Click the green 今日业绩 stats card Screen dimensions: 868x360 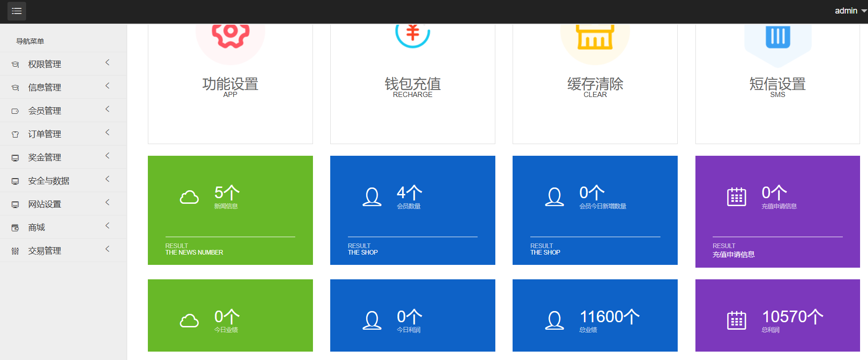230,315
